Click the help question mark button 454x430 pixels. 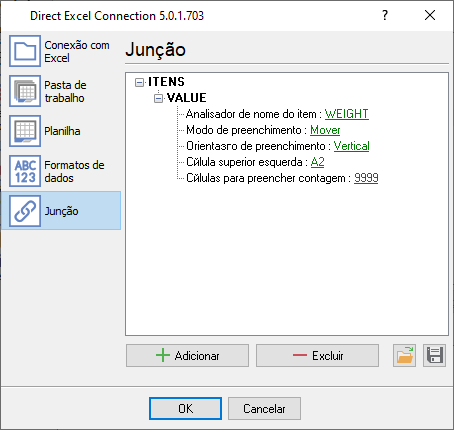pyautogui.click(x=385, y=15)
